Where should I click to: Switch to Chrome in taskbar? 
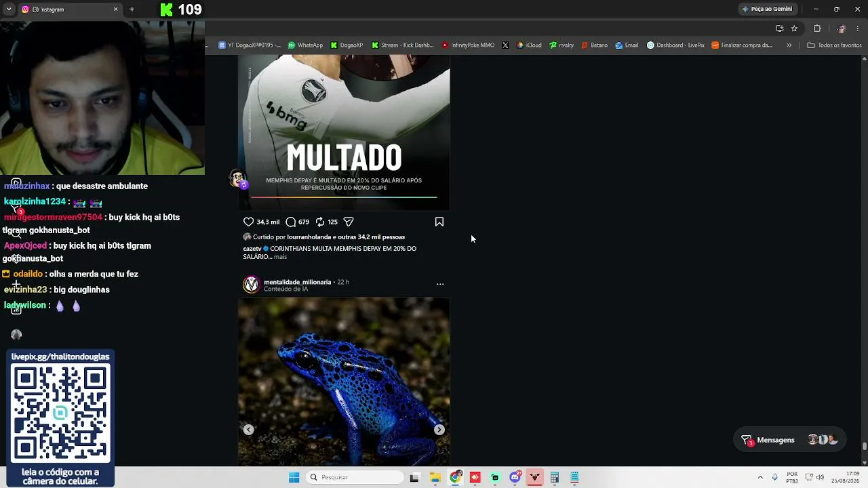click(455, 477)
